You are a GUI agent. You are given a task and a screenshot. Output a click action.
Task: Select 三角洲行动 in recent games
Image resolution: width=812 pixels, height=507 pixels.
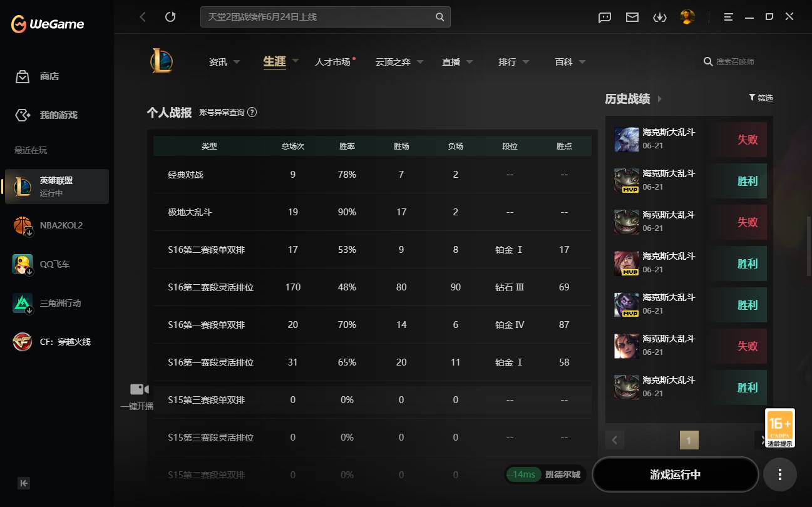point(57,303)
